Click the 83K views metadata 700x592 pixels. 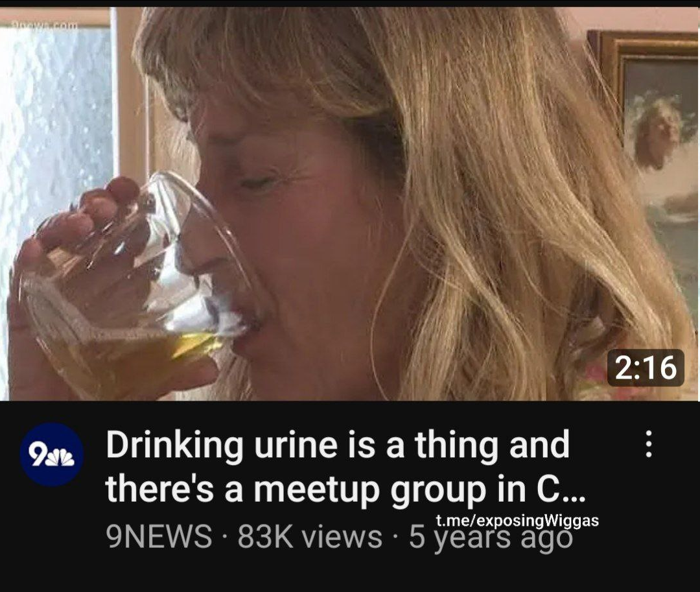310,536
